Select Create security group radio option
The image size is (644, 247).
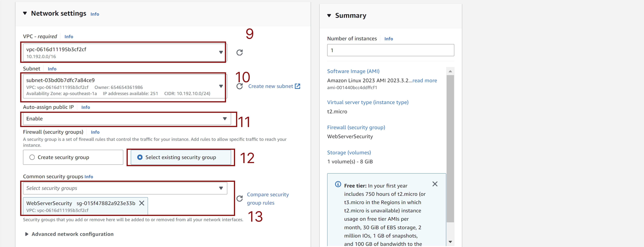(x=73, y=157)
